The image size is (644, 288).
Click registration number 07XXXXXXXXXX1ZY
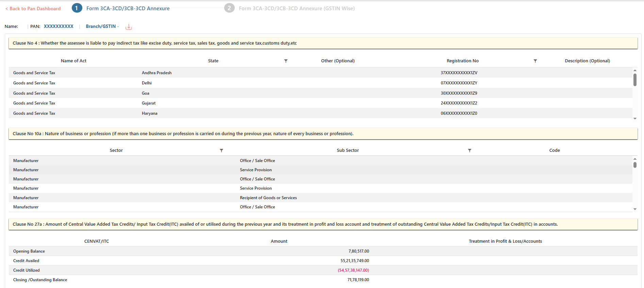point(459,83)
